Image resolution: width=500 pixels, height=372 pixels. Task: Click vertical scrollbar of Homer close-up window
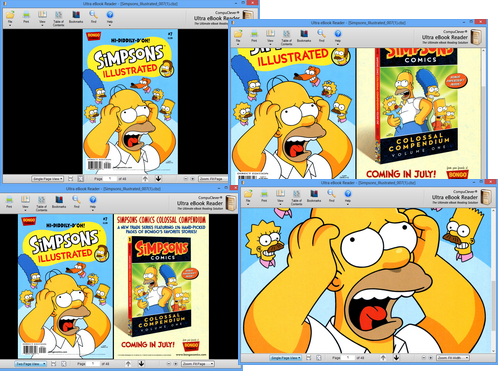pos(494,280)
